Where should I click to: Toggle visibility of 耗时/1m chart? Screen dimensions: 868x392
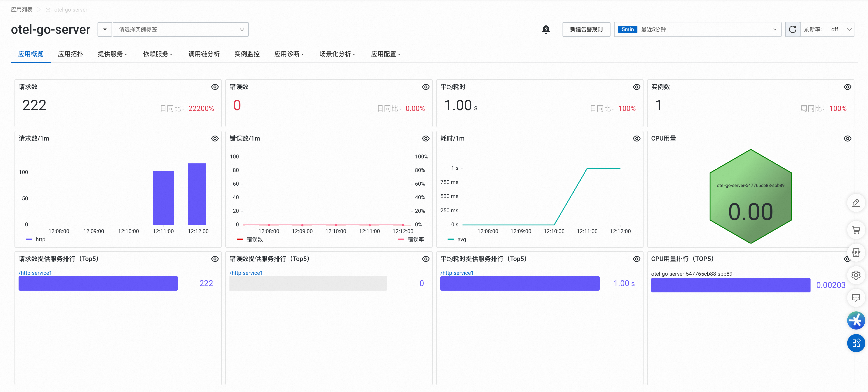[x=637, y=139]
